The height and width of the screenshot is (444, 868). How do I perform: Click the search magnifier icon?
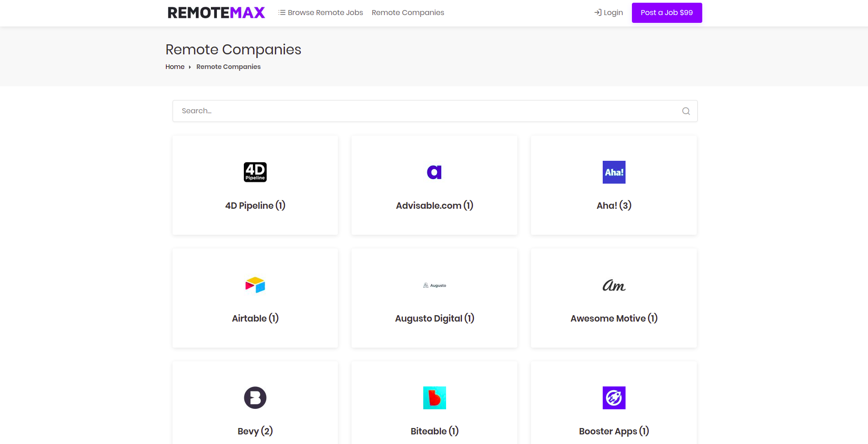686,111
